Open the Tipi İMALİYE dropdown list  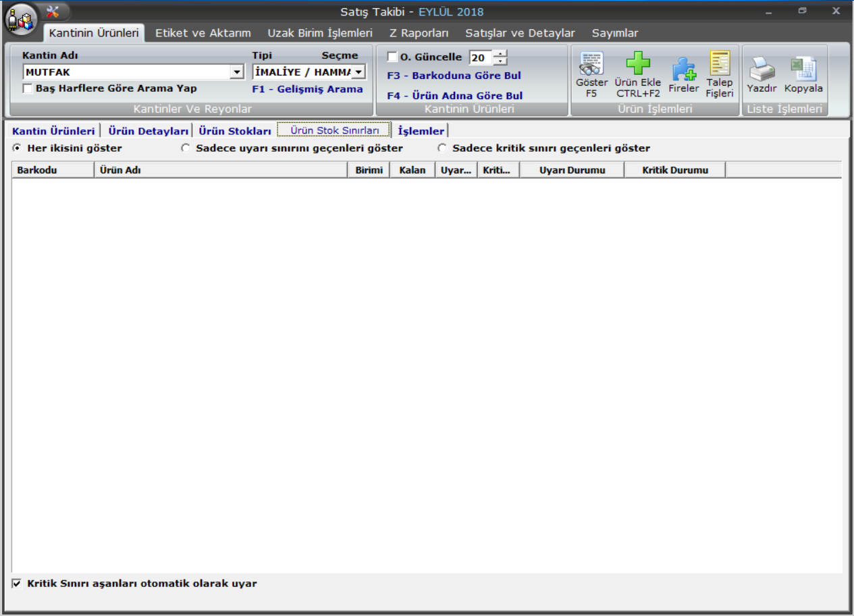[x=358, y=72]
